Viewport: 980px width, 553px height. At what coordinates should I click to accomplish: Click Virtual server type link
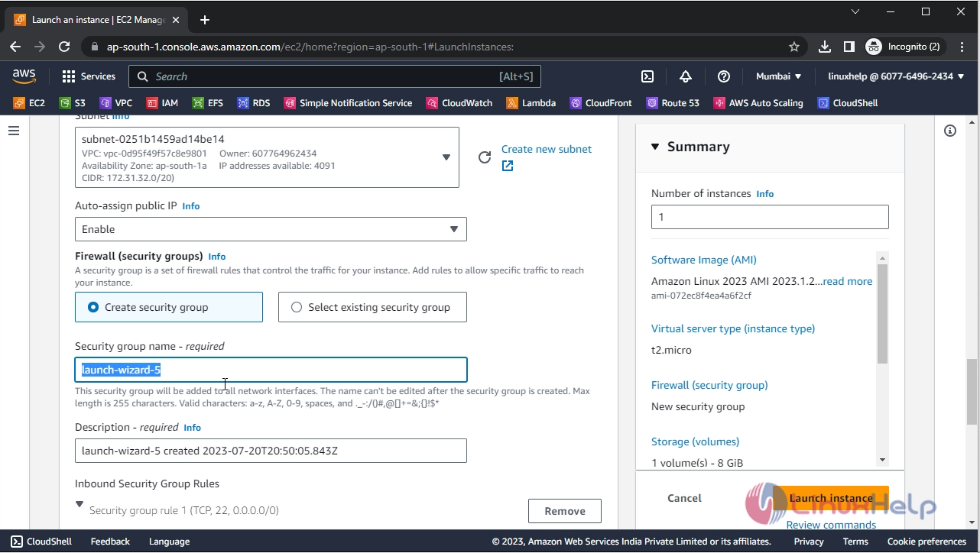[733, 328]
